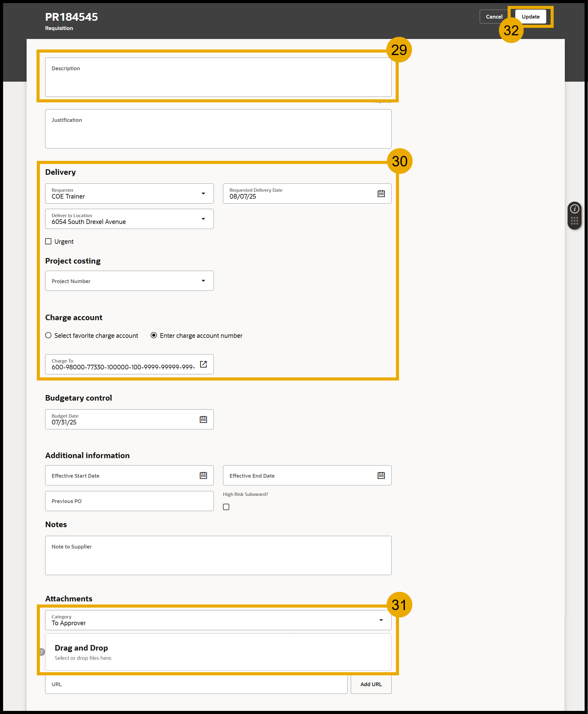Check the High Risk Subaward checkbox
This screenshot has width=588, height=714.
pos(226,507)
